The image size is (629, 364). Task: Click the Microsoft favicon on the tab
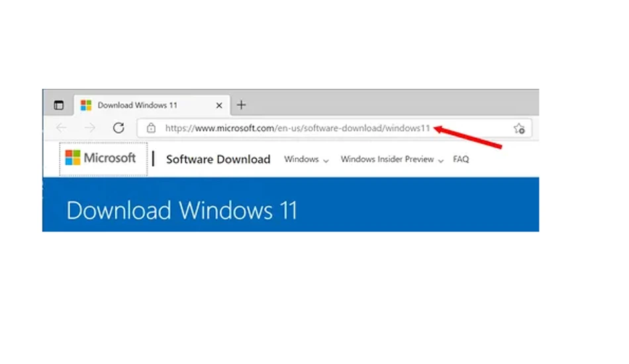86,105
